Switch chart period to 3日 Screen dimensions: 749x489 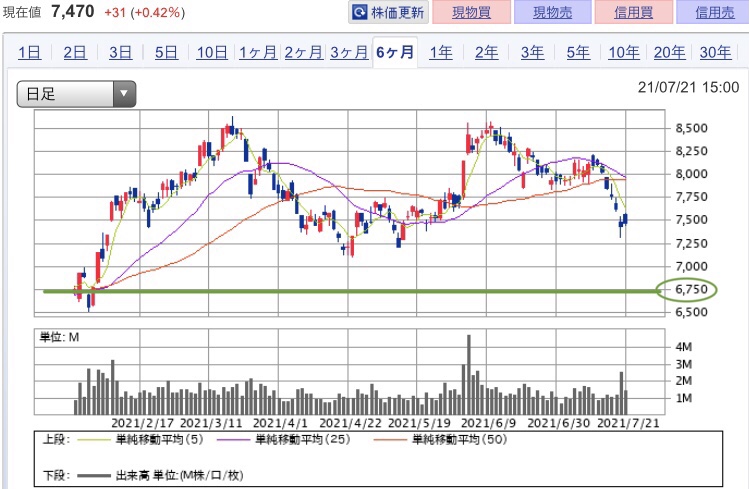[x=120, y=52]
